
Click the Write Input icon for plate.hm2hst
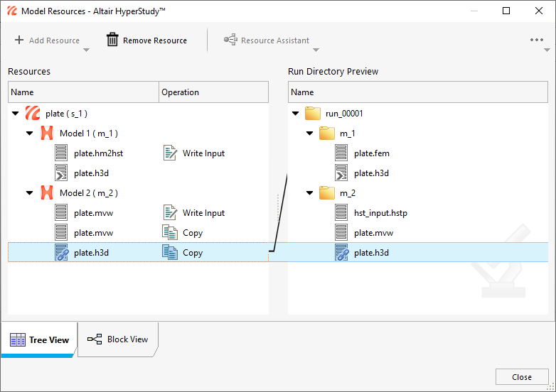coord(169,153)
